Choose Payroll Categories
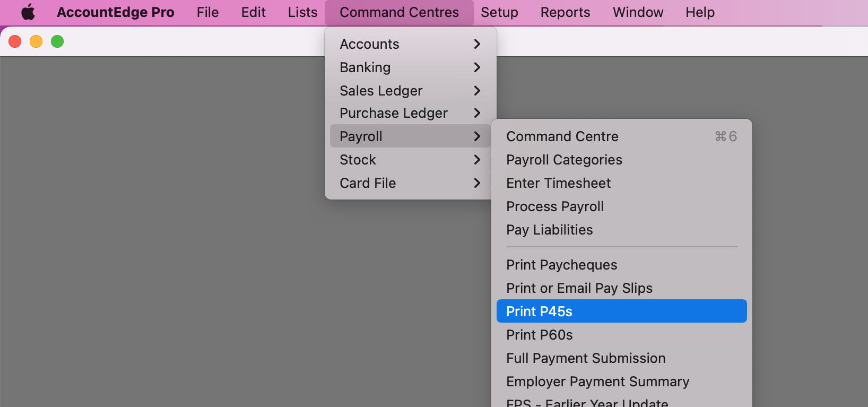 [621, 160]
